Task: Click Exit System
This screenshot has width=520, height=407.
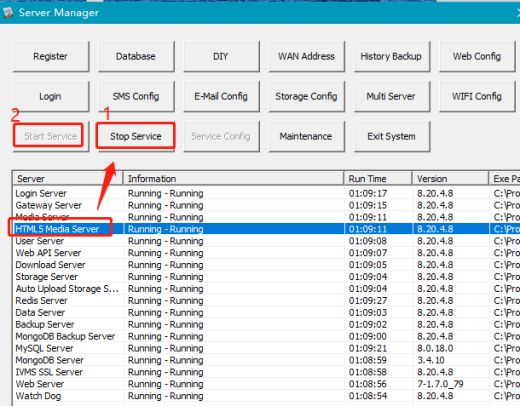Action: 392,136
